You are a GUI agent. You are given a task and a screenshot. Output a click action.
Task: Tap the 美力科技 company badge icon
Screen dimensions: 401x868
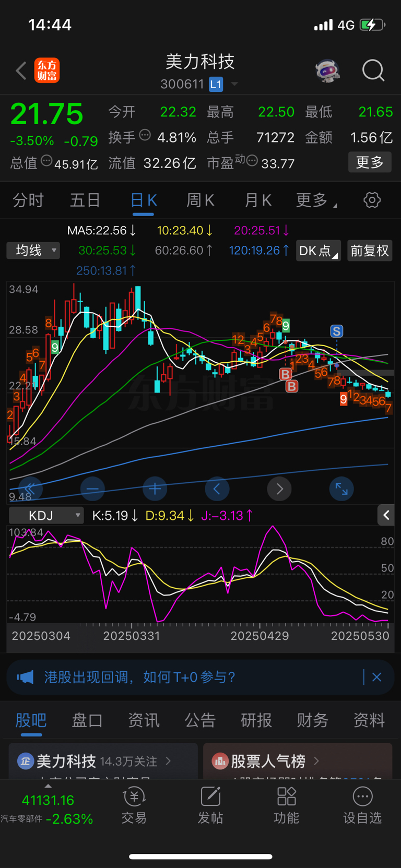point(26,762)
